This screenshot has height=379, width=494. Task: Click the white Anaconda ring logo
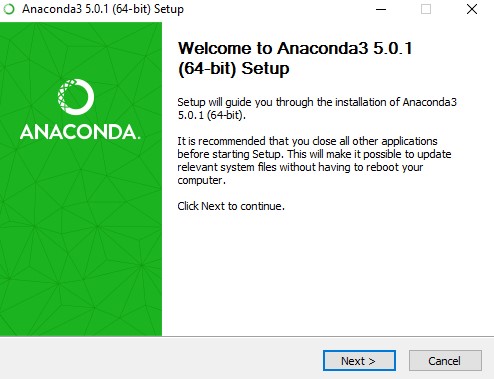[76, 97]
